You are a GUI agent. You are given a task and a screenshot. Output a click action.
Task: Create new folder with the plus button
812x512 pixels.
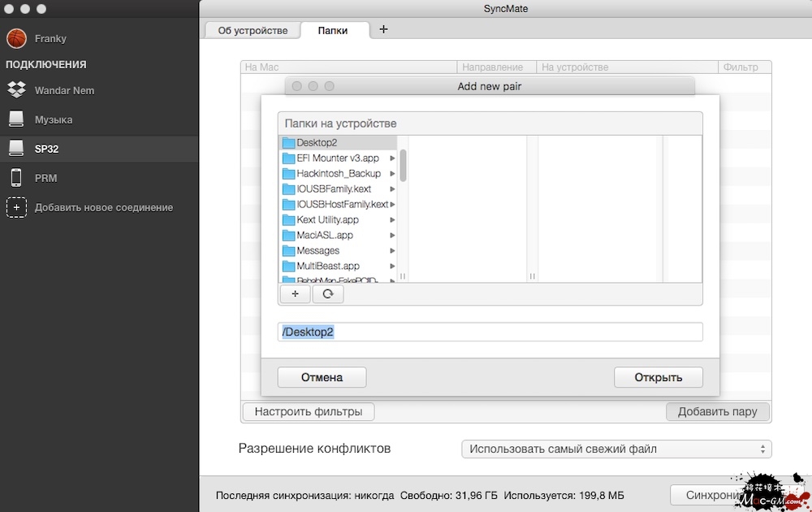295,294
